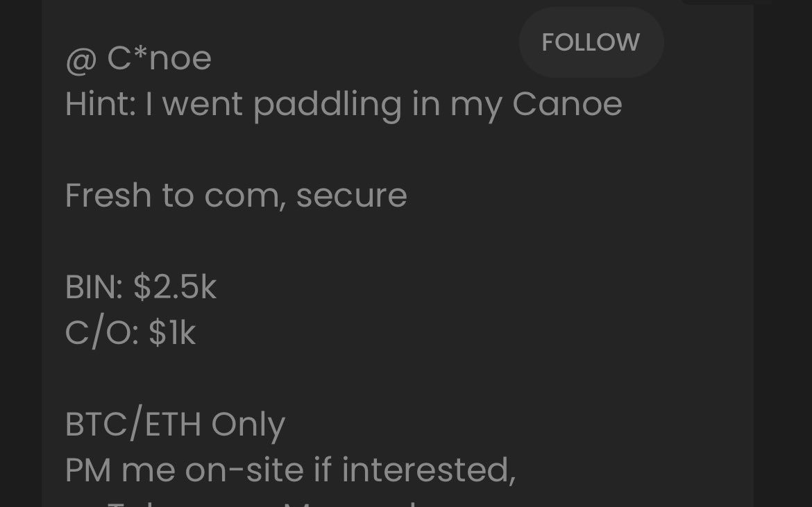This screenshot has height=507, width=812.
Task: Click the word "interested," in the post
Action: tap(428, 471)
